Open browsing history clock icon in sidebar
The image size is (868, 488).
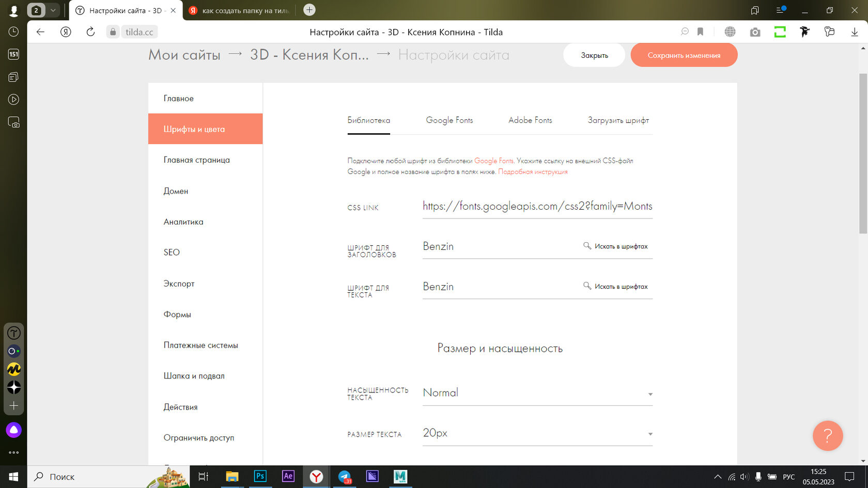click(13, 32)
